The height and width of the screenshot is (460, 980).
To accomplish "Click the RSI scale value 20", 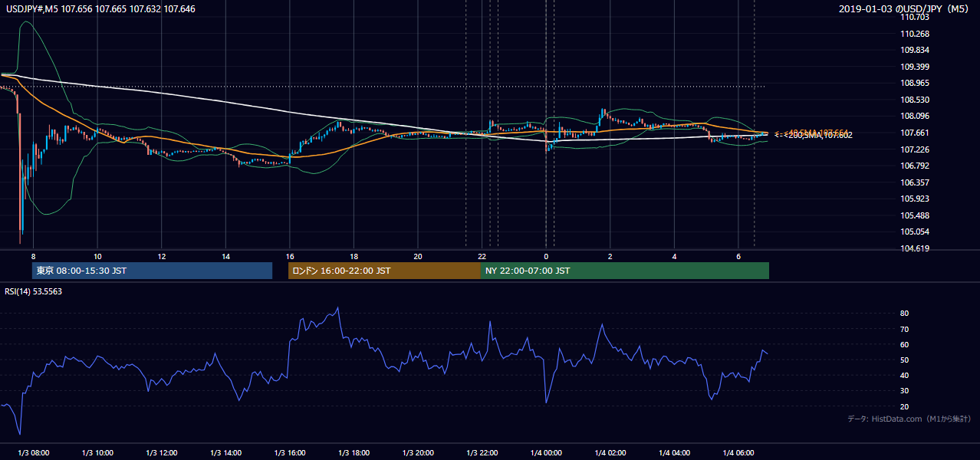I will 904,406.
